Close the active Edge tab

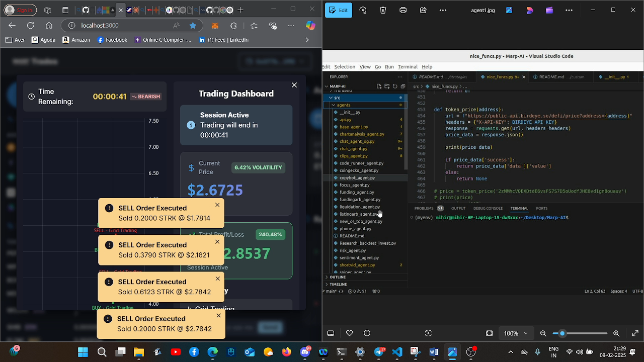[121, 10]
